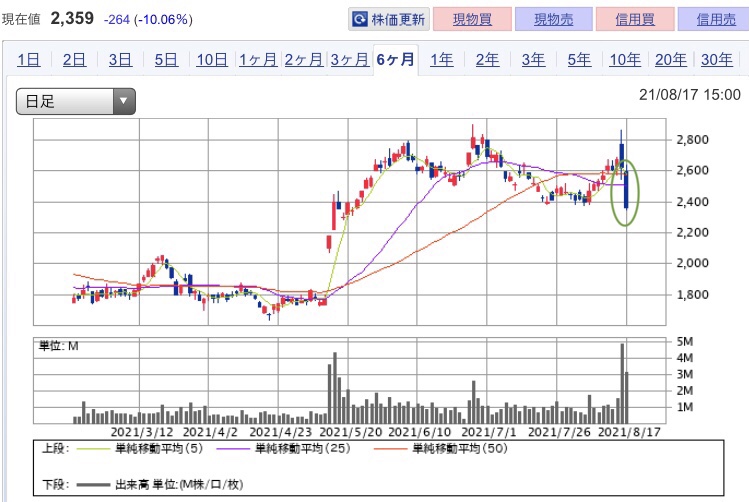Switch to the 2日 tab

(74, 60)
